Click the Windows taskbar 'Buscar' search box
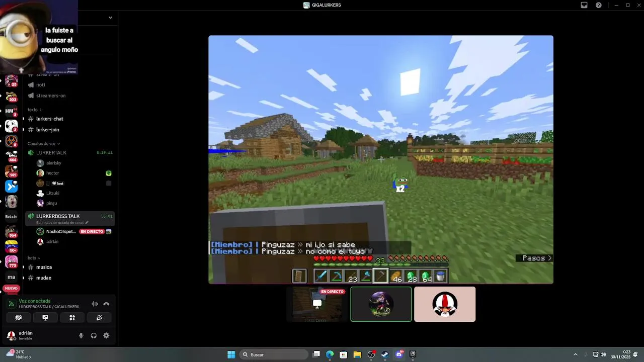Image resolution: width=644 pixels, height=362 pixels. coord(274,354)
